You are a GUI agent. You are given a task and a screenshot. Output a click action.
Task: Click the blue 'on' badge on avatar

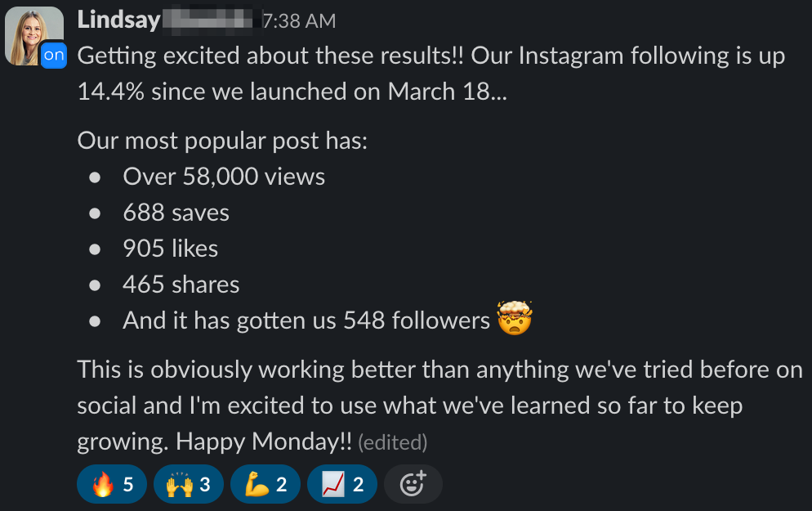(54, 55)
